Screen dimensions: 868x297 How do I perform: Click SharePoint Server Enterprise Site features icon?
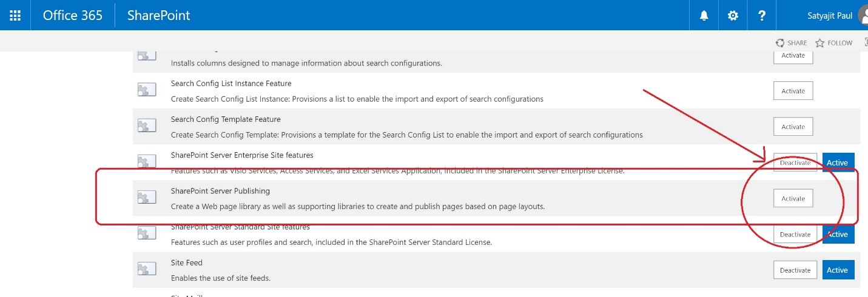coord(147,162)
